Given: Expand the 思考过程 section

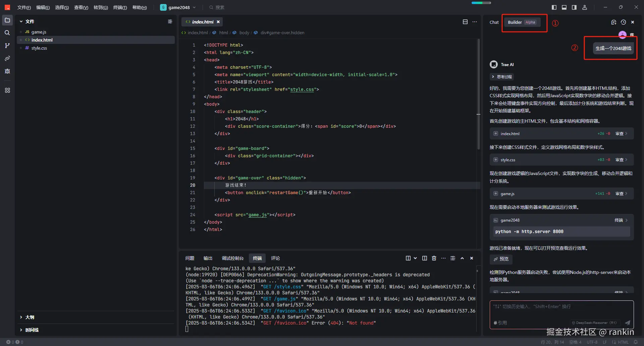Looking at the screenshot, I should point(502,77).
